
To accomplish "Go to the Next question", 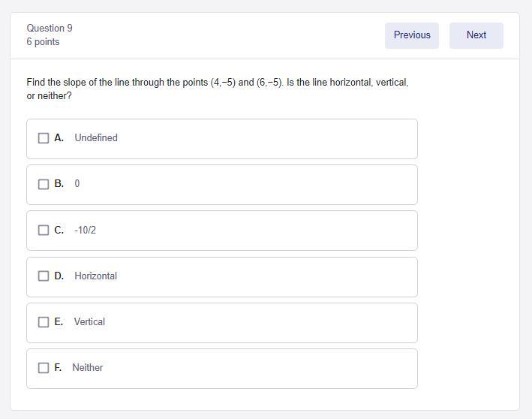I will click(476, 35).
